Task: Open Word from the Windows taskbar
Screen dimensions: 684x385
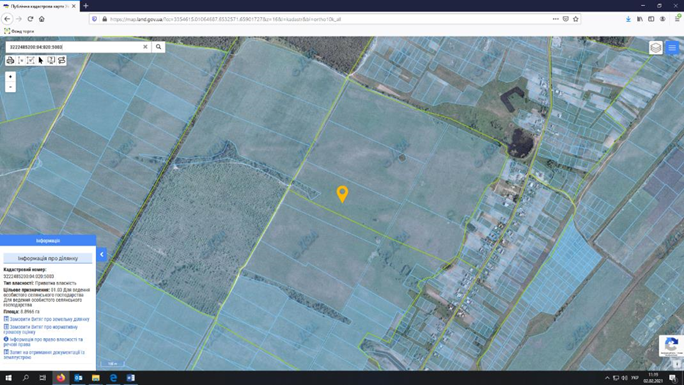Action: 130,378
